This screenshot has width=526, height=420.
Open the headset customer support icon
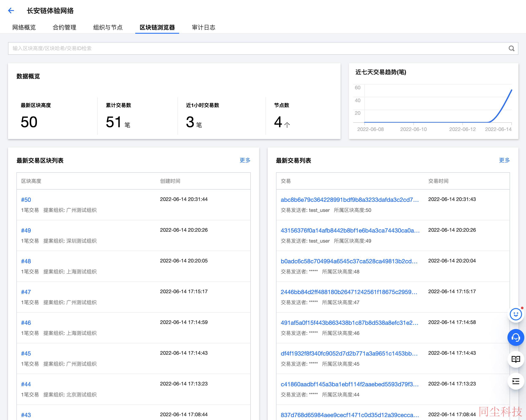click(516, 337)
